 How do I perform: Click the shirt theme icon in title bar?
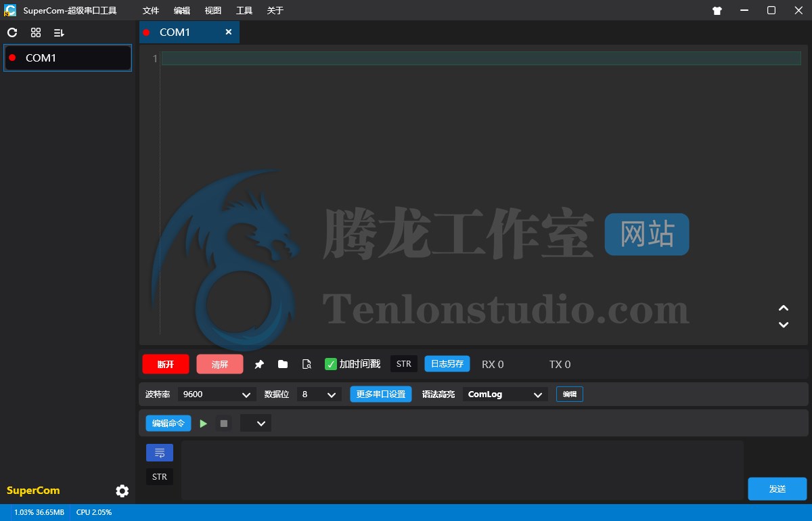pos(717,10)
